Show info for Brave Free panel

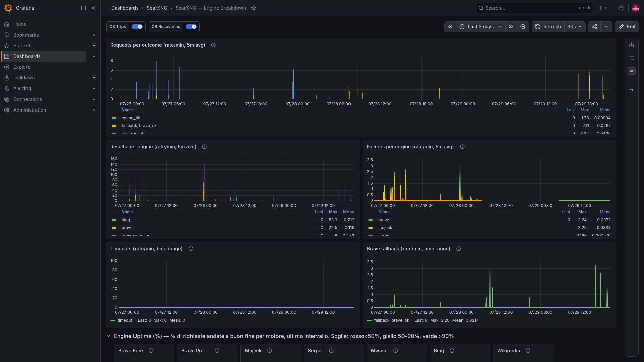pos(151,351)
